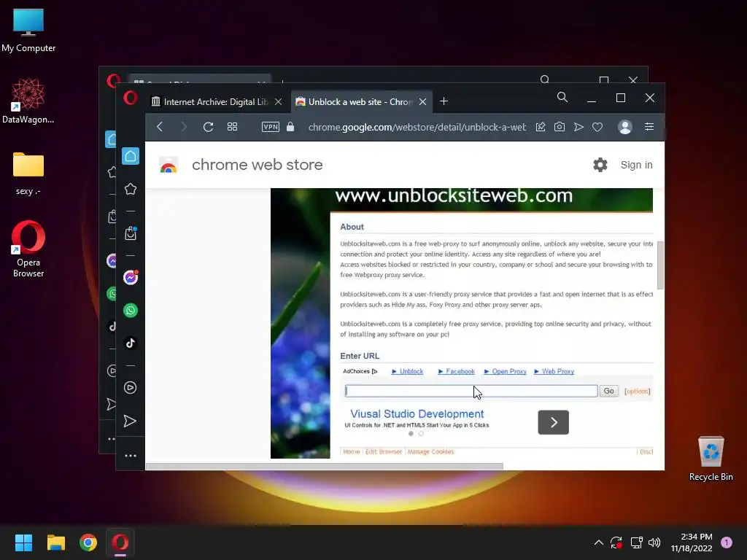Add page to bookmarks with heart icon
Image resolution: width=747 pixels, height=560 pixels.
click(597, 127)
